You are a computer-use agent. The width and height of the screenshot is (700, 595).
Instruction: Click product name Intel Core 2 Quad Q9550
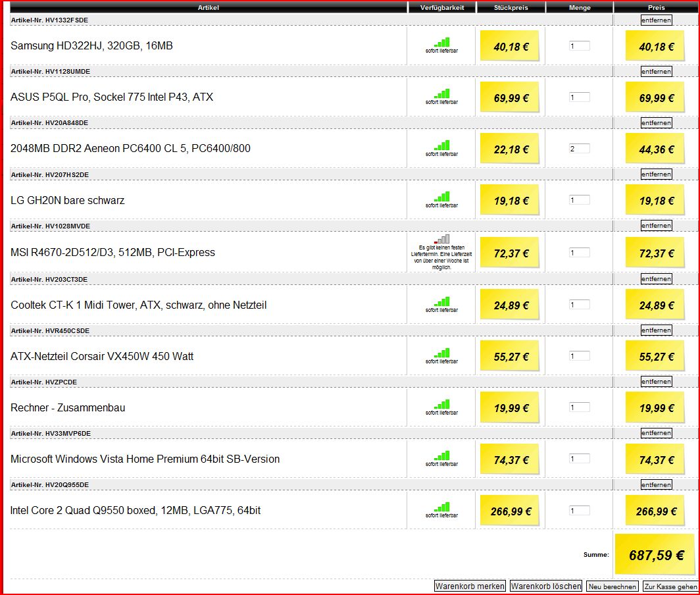pos(136,511)
